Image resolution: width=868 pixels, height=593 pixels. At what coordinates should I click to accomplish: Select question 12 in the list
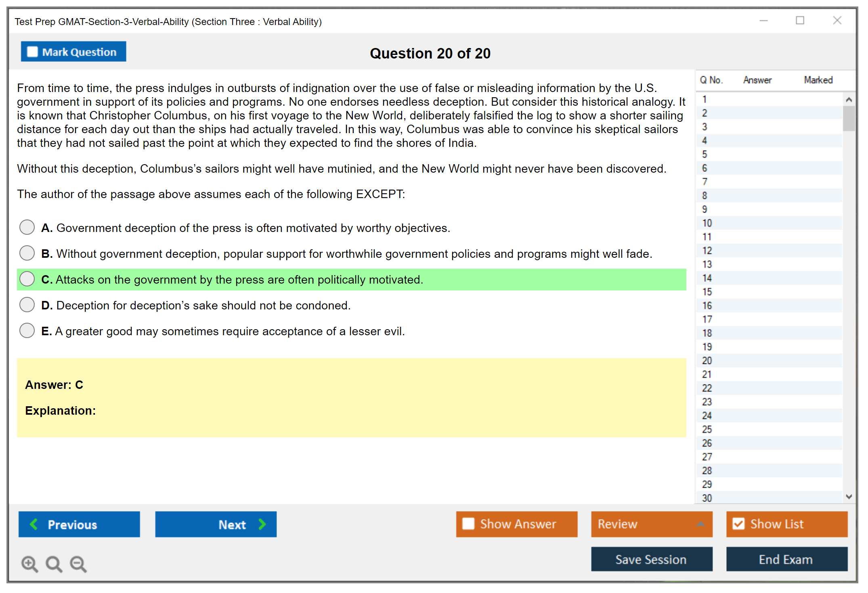pos(769,251)
